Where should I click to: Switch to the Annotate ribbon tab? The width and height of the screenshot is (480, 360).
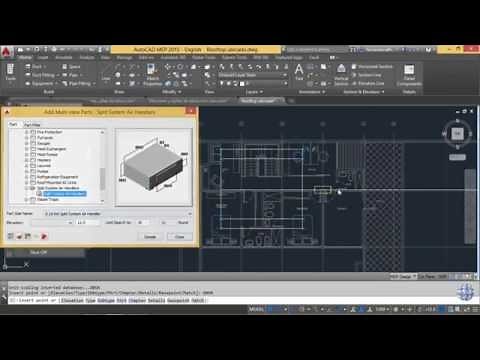click(x=63, y=58)
